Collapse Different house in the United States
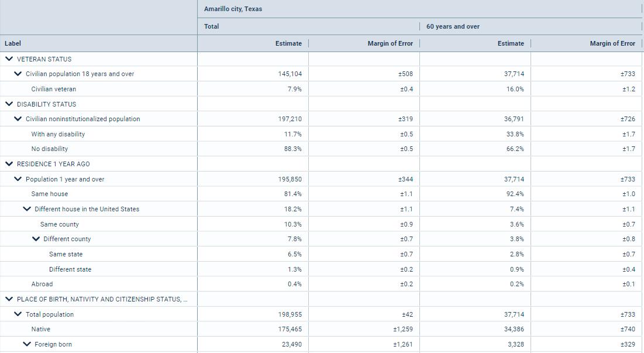 coord(26,209)
